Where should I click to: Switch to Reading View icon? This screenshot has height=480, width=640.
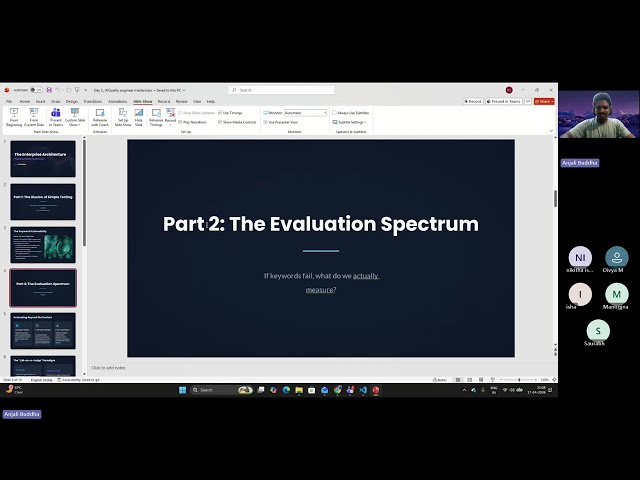481,380
